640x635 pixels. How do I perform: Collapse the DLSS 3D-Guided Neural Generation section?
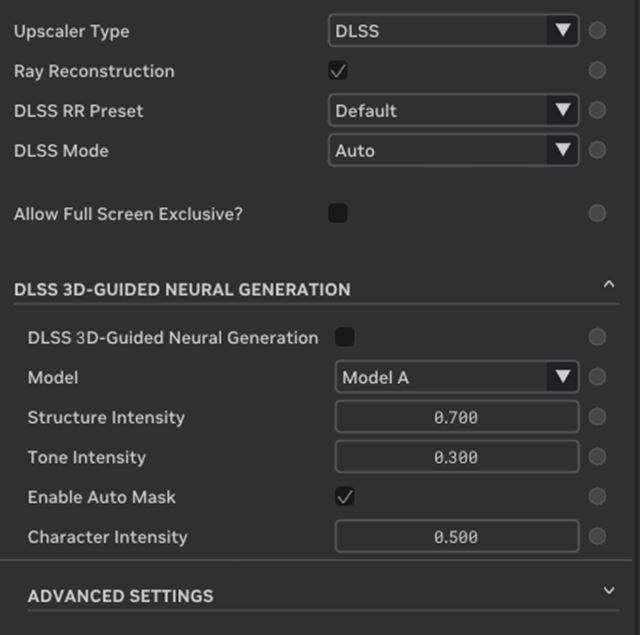coord(609,284)
